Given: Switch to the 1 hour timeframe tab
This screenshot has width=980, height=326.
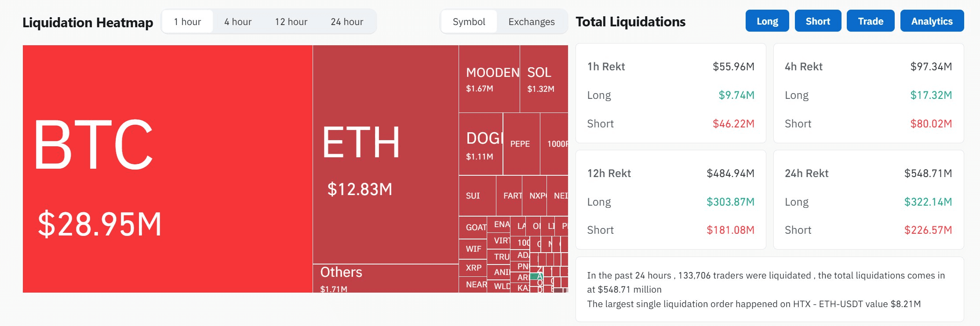Looking at the screenshot, I should tap(187, 22).
